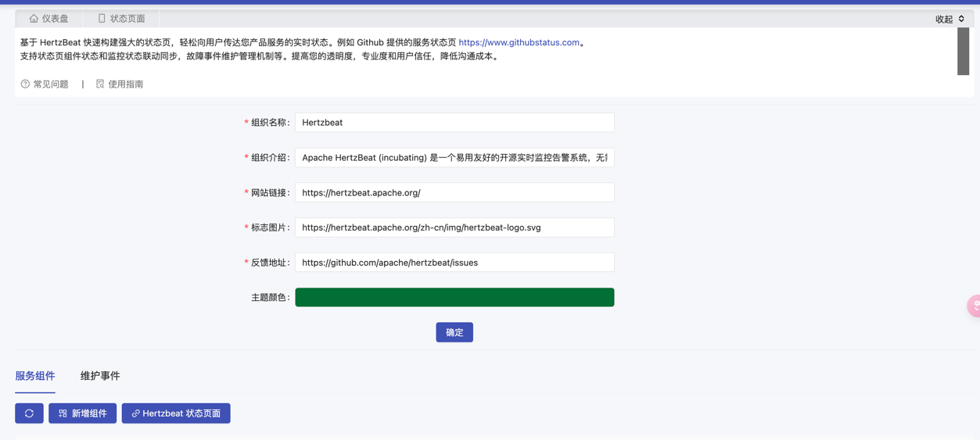Click the pink floating icon at right edge
The image size is (980, 440).
coord(974,306)
